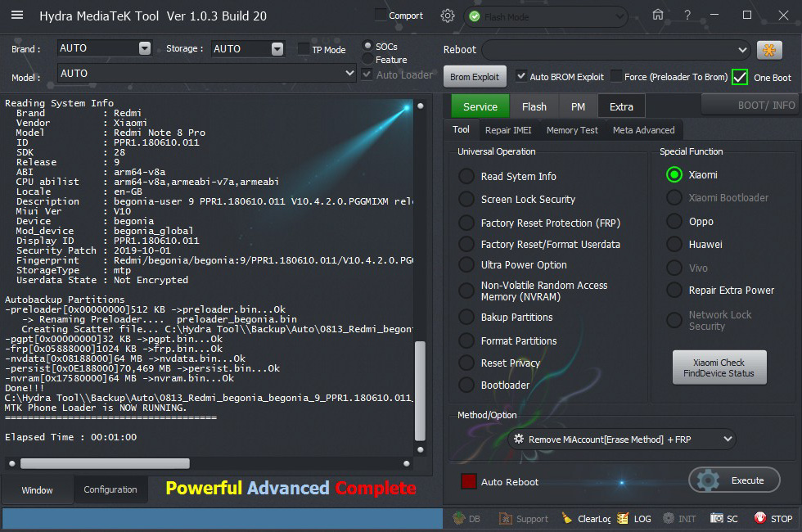
Task: Open Support in status bar
Action: tap(523, 519)
